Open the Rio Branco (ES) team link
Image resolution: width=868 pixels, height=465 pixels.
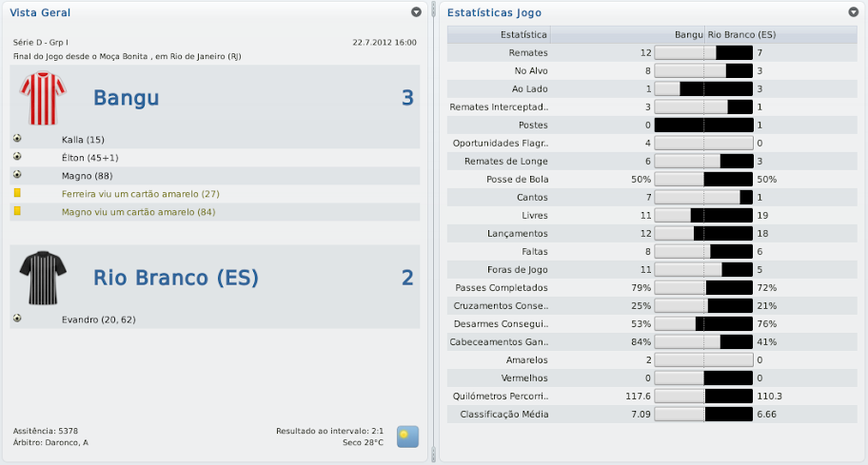pyautogui.click(x=175, y=278)
